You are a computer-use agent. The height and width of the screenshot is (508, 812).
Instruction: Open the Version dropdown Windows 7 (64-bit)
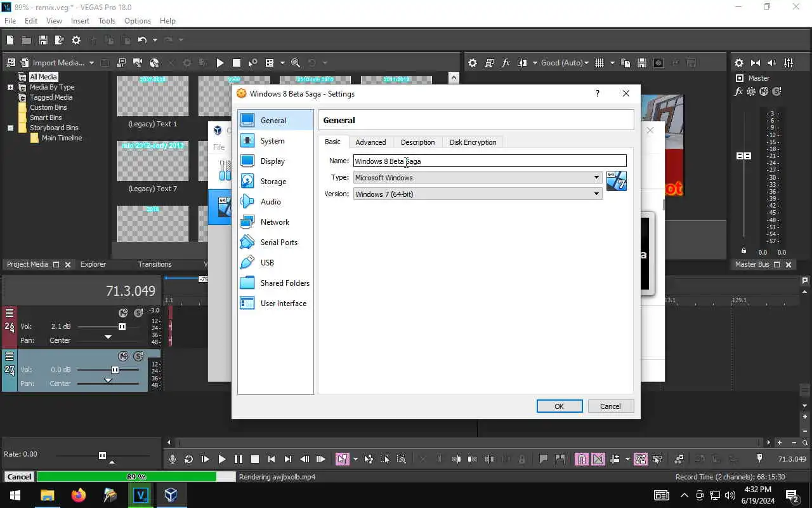[x=477, y=194]
